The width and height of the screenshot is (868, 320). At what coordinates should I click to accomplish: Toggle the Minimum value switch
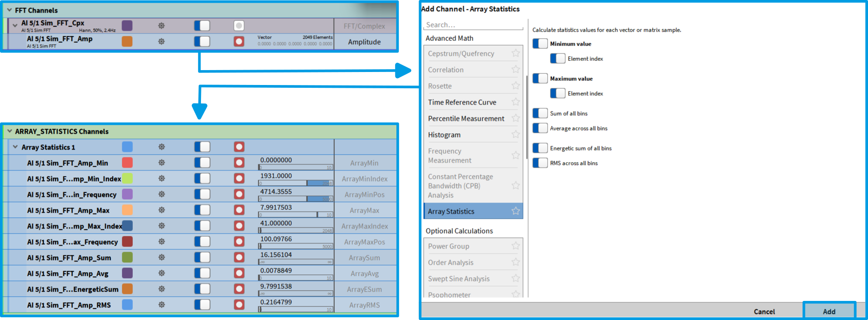pos(540,44)
